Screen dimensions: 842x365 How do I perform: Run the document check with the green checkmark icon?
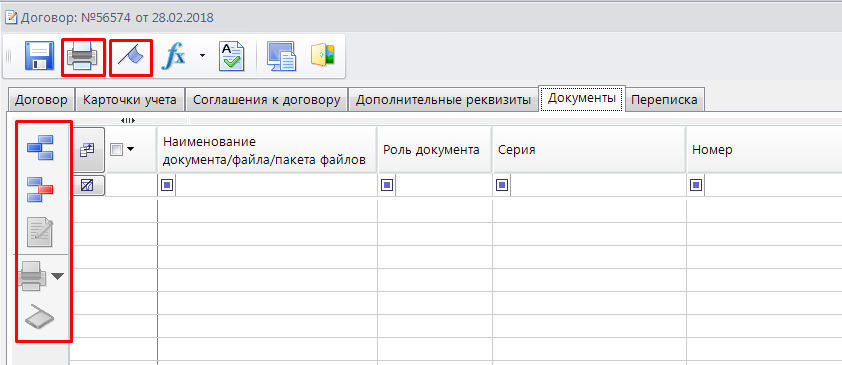pyautogui.click(x=232, y=56)
